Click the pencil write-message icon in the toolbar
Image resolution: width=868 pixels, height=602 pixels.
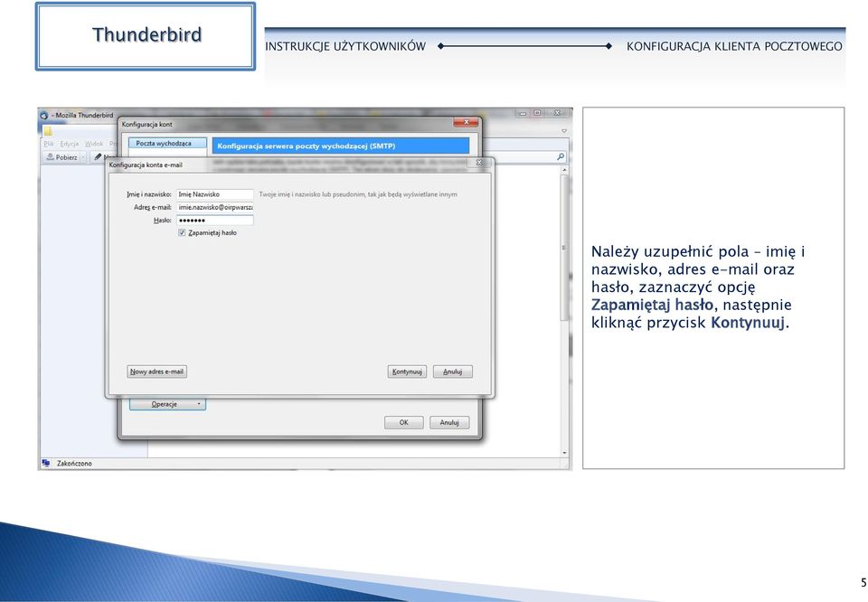coord(98,157)
